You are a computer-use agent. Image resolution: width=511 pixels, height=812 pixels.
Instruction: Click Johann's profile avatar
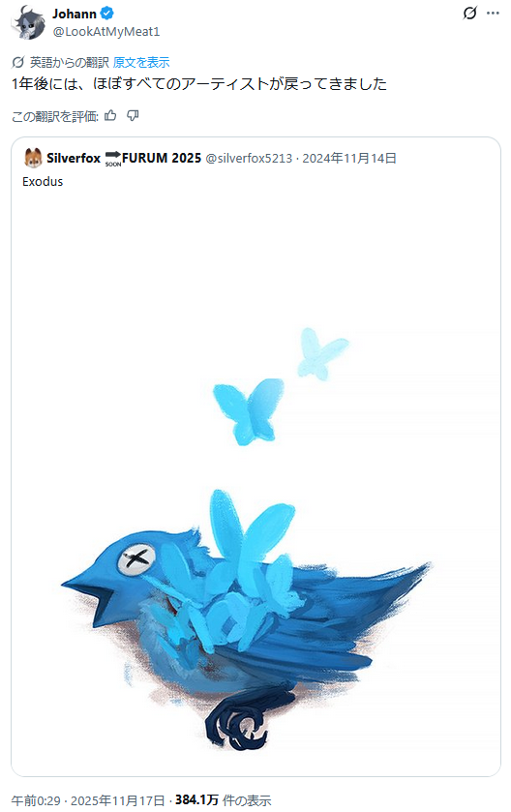click(x=29, y=22)
